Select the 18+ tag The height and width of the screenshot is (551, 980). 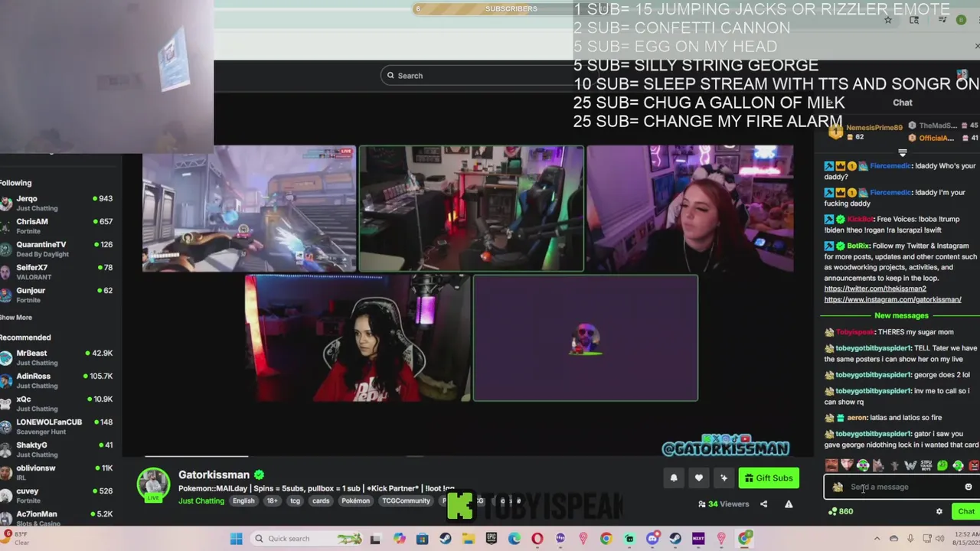point(272,501)
